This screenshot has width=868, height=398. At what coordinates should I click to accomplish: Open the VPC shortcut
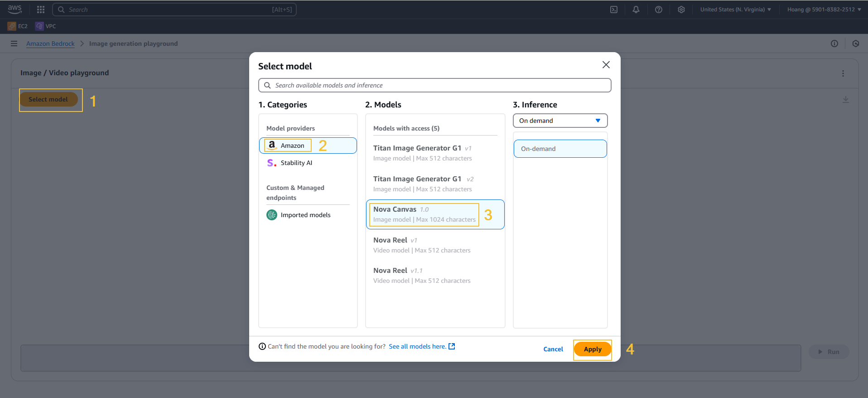46,26
